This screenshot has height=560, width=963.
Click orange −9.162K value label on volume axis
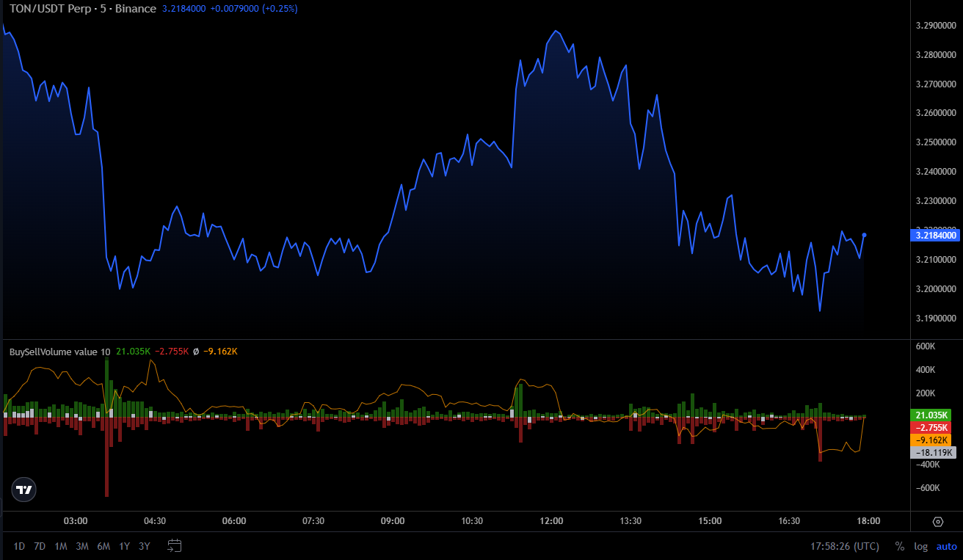pyautogui.click(x=931, y=440)
